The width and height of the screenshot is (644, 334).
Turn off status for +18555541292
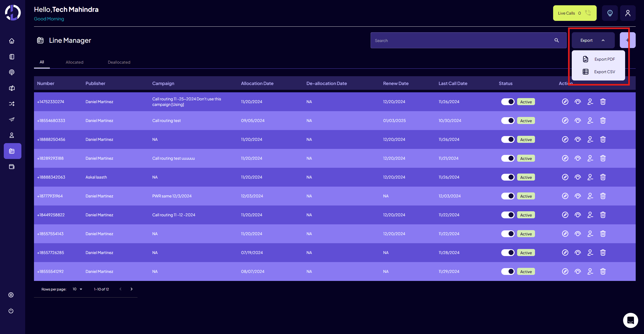pos(508,271)
